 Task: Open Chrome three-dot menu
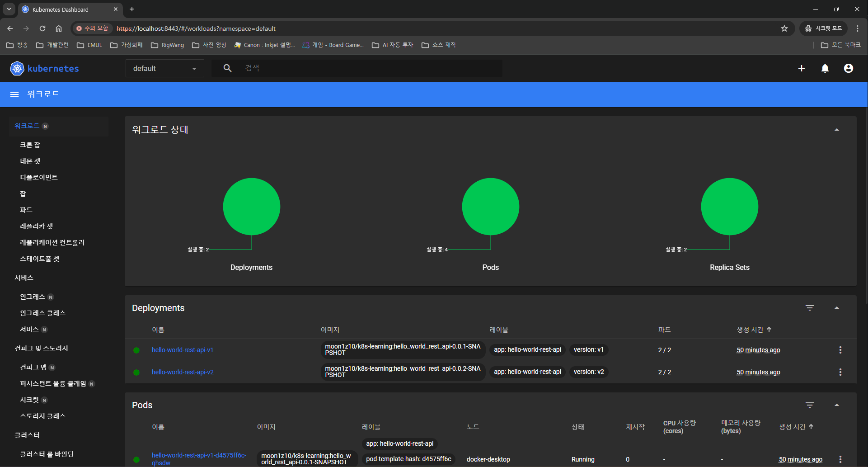858,28
